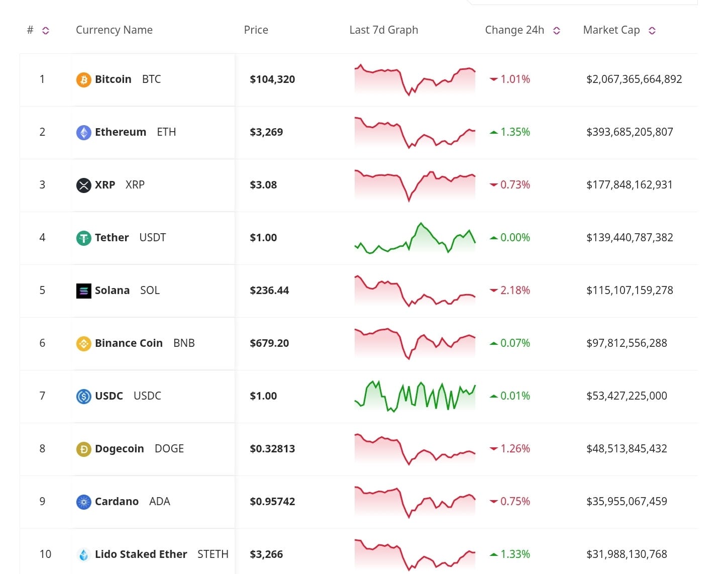728x574 pixels.
Task: Click the Solana logo icon
Action: pos(83,291)
